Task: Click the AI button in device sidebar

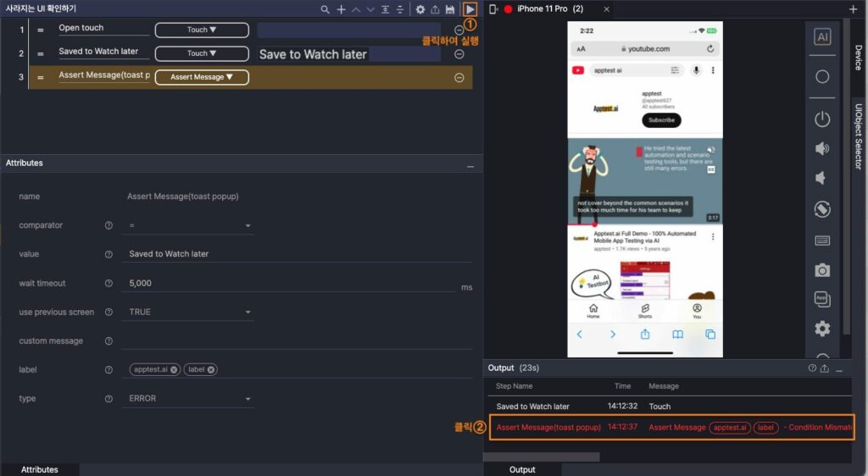Action: [x=821, y=37]
